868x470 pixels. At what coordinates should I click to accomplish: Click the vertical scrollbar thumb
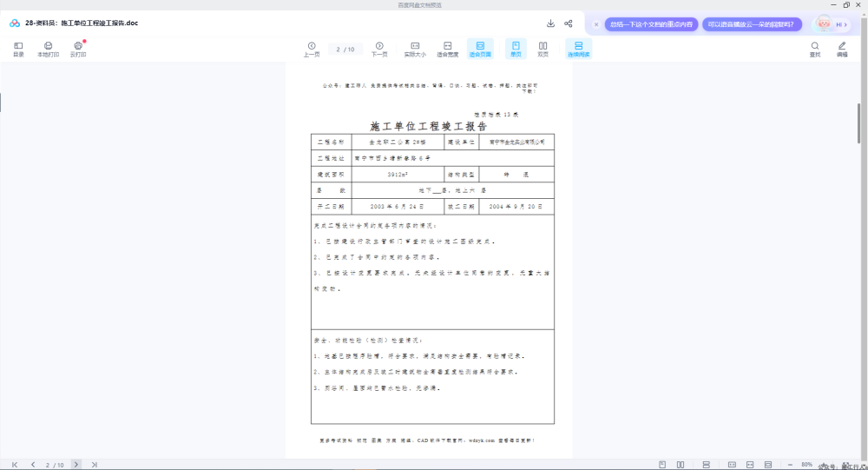pos(858,123)
